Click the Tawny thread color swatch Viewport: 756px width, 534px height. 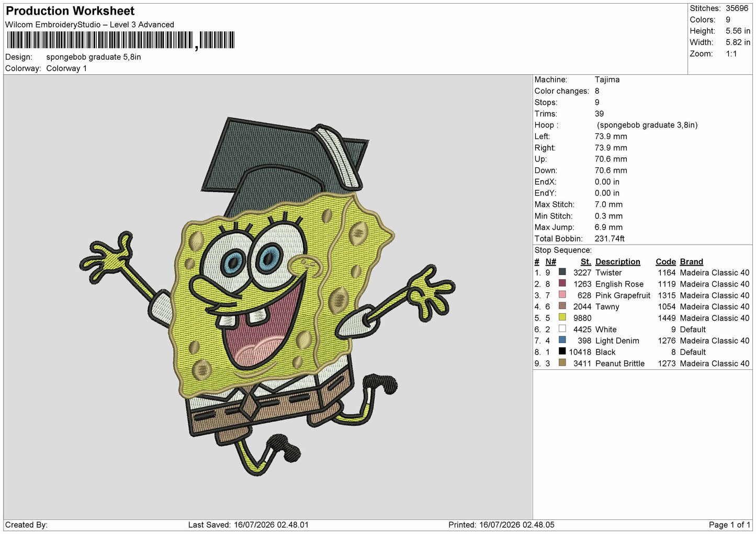pos(562,306)
